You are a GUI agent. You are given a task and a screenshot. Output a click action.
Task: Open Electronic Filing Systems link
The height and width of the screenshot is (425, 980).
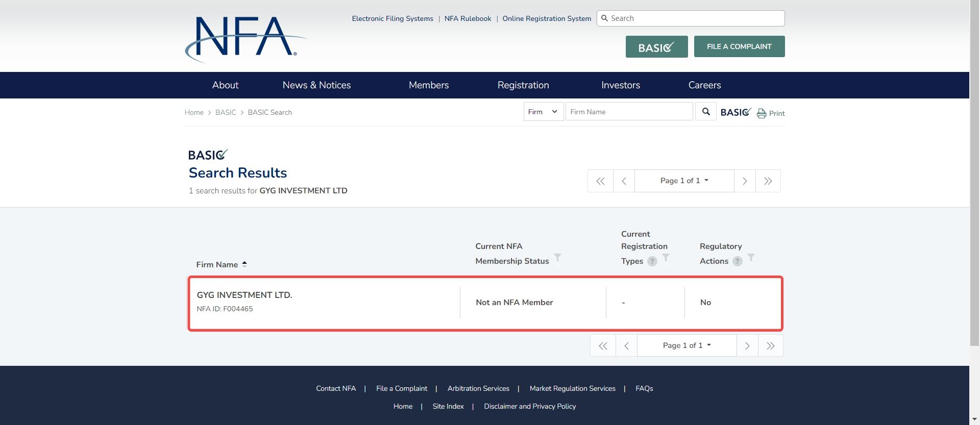pos(393,18)
